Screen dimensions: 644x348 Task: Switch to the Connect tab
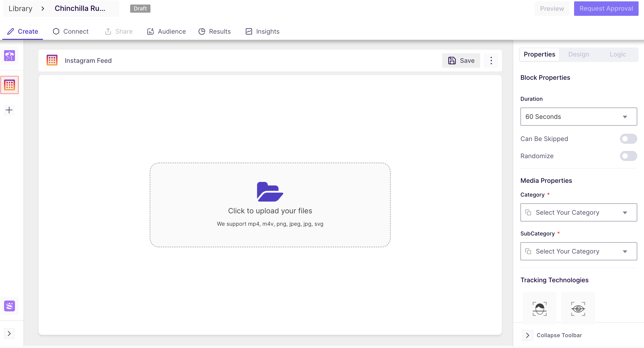(x=71, y=31)
